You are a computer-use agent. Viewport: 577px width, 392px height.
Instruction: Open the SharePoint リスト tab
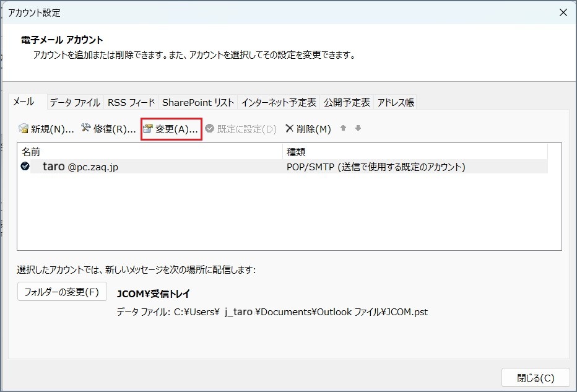[x=198, y=102]
